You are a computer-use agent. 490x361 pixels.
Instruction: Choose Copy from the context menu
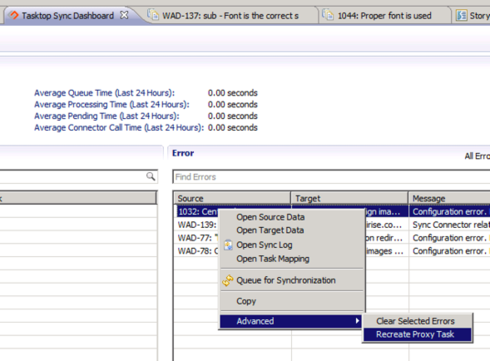246,301
